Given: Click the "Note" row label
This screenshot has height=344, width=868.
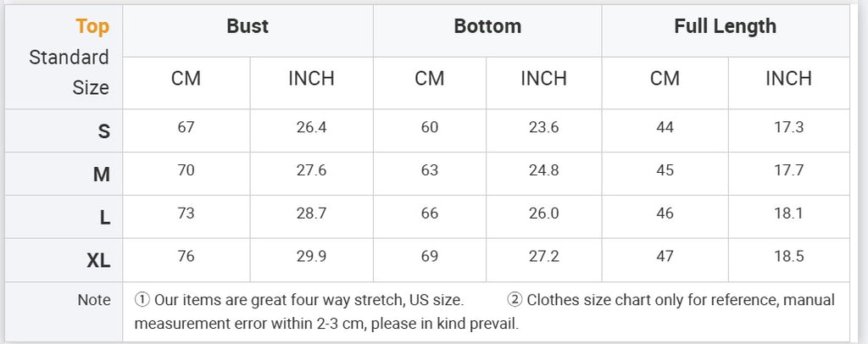Looking at the screenshot, I should click(94, 300).
